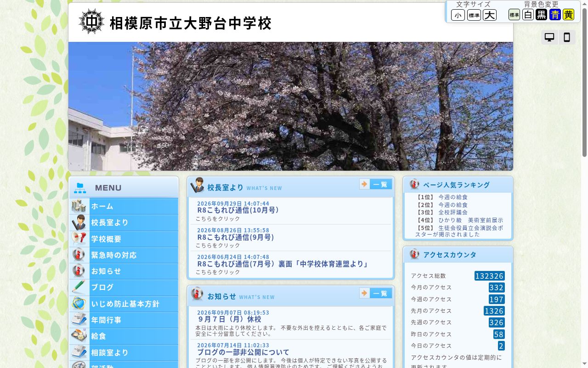This screenshot has height=368, width=588.
Task: Change background color to yellow (黄)
Action: [569, 15]
